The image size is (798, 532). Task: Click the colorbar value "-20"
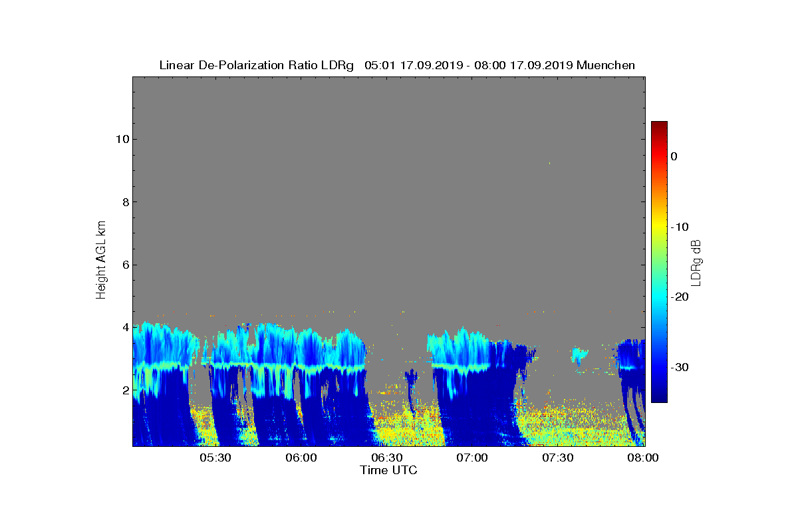click(x=680, y=297)
